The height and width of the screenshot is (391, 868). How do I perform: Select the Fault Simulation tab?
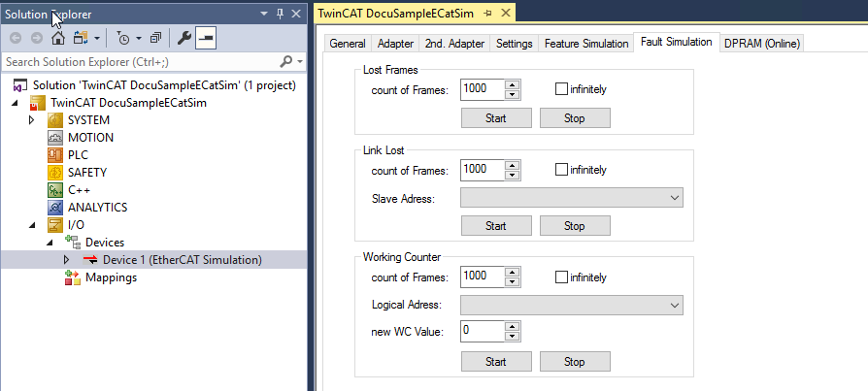pyautogui.click(x=677, y=42)
